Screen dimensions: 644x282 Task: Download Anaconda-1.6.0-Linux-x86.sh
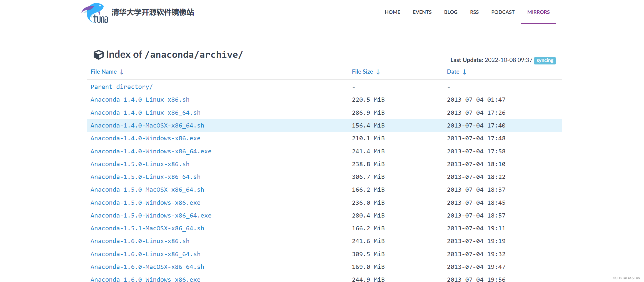[x=140, y=241]
